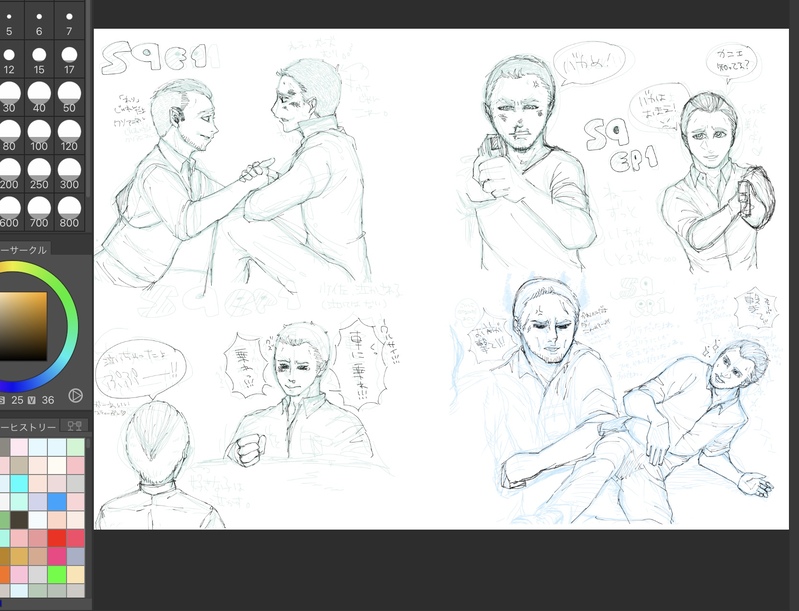This screenshot has height=611, width=799.
Task: Pick the 40 brush size preset
Action: pos(39,97)
